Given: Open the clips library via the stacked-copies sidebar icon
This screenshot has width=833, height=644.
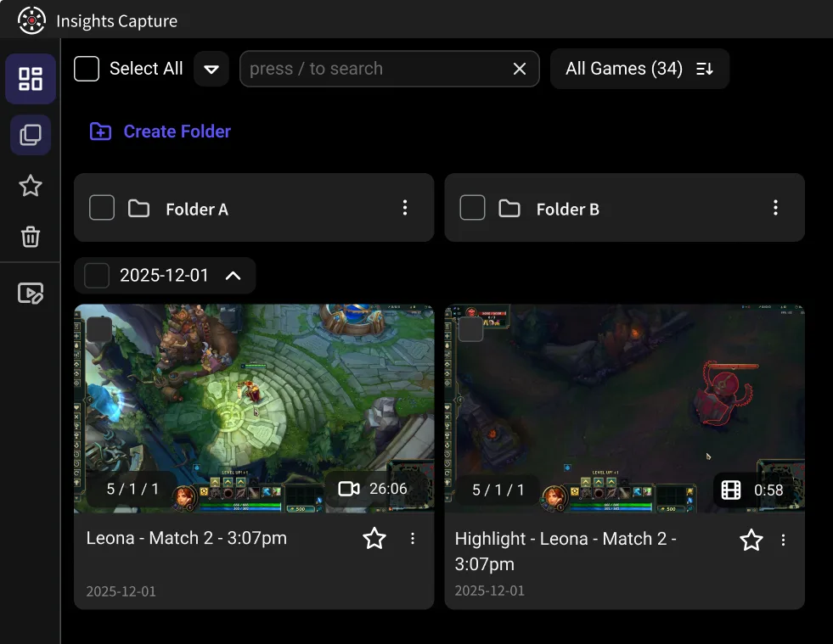Looking at the screenshot, I should tap(31, 134).
